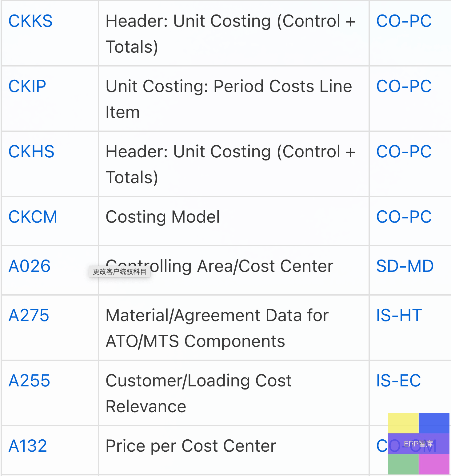Open the IS-EC module link

[x=399, y=381]
